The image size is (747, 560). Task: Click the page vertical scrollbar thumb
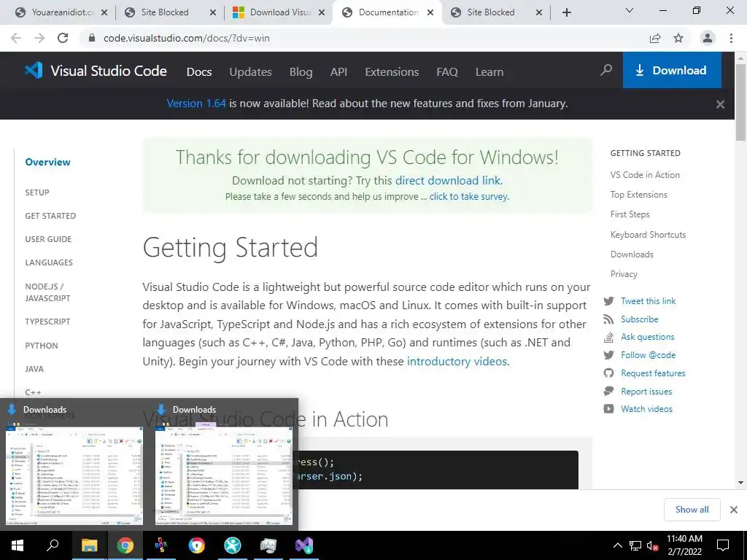740,102
